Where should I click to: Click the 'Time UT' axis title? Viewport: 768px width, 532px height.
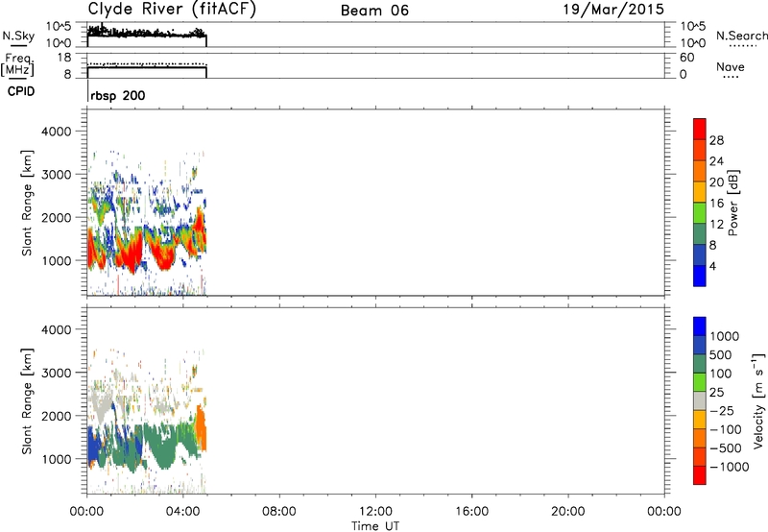pos(375,526)
